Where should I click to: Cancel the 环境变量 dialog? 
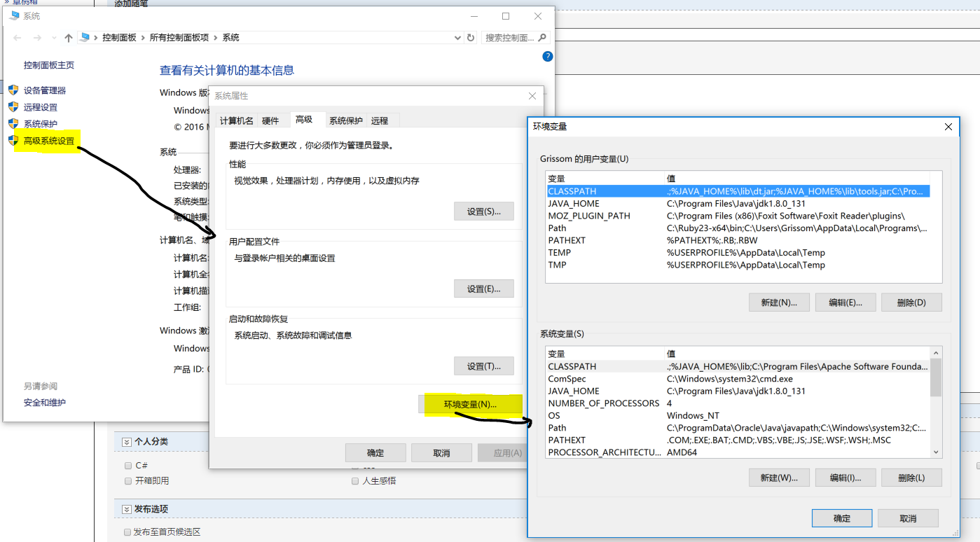908,518
